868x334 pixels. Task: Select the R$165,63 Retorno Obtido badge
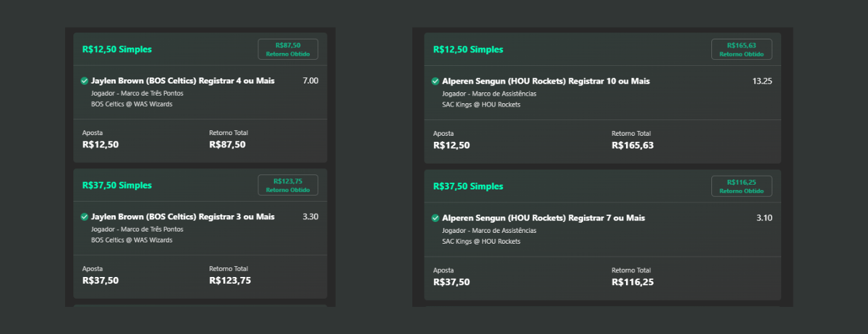point(741,50)
